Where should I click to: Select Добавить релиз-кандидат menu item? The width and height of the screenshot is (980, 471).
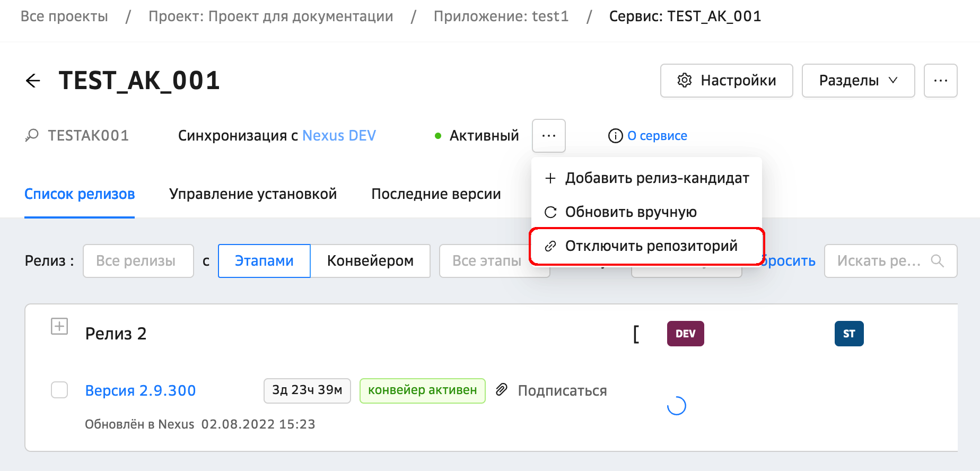657,178
